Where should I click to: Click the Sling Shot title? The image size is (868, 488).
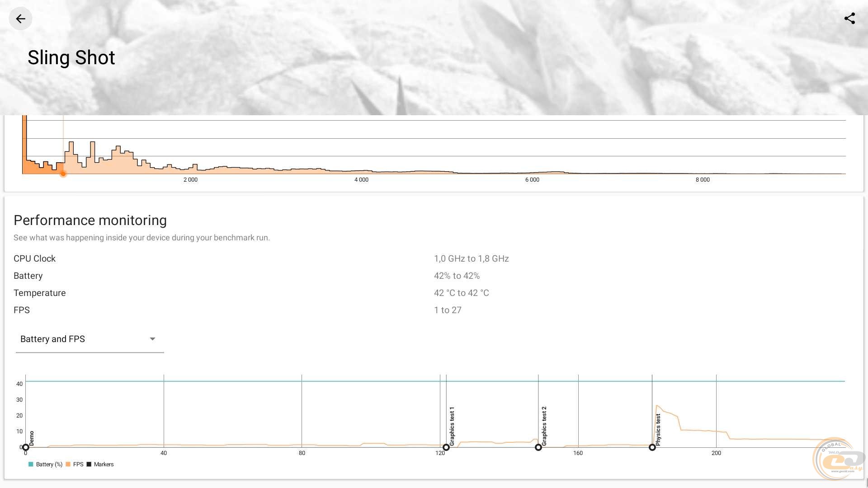coord(71,58)
